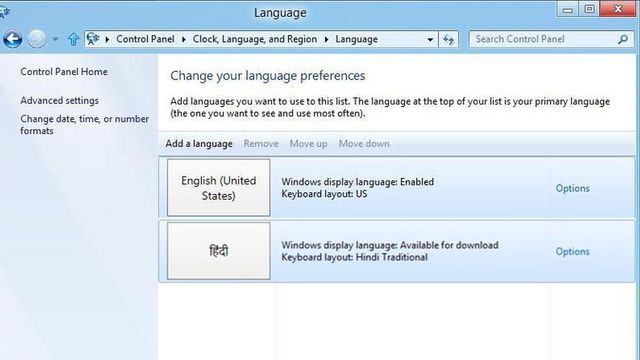Select the English (United States) tile
Screen dimensions: 640x360
pyautogui.click(x=218, y=188)
